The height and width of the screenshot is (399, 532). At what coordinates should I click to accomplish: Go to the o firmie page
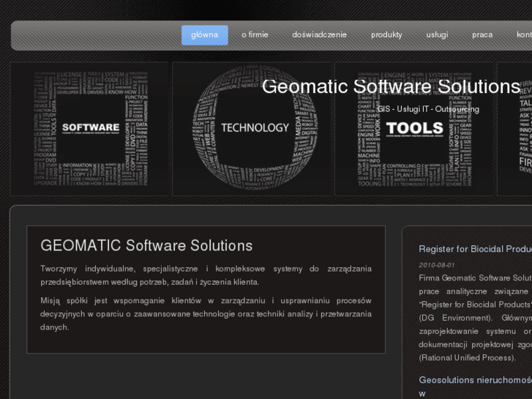coord(255,35)
